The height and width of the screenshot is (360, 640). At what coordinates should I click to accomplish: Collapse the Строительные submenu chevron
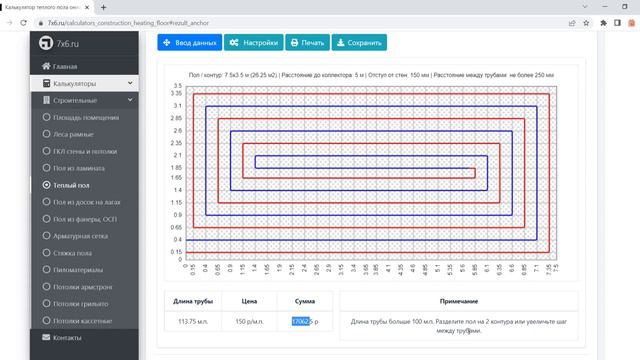130,100
